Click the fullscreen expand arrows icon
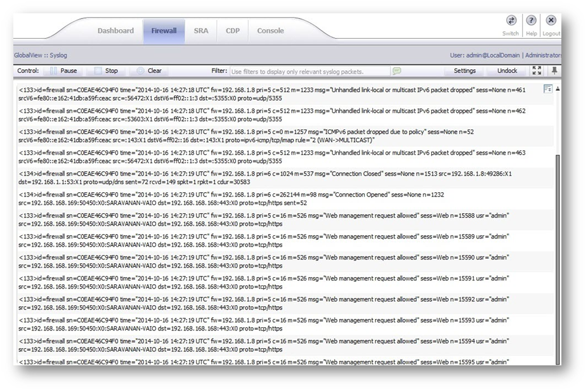This screenshot has height=392, width=588. tap(537, 71)
